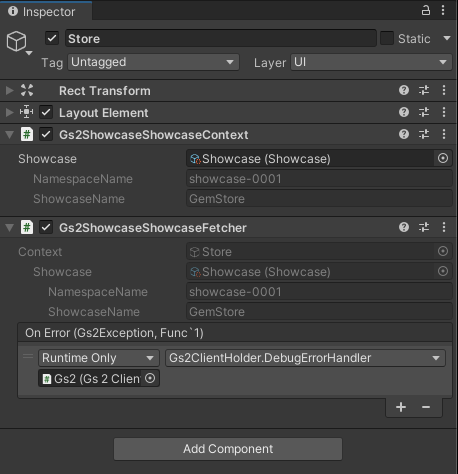Click the Store name input field
458x474 pixels.
point(221,38)
